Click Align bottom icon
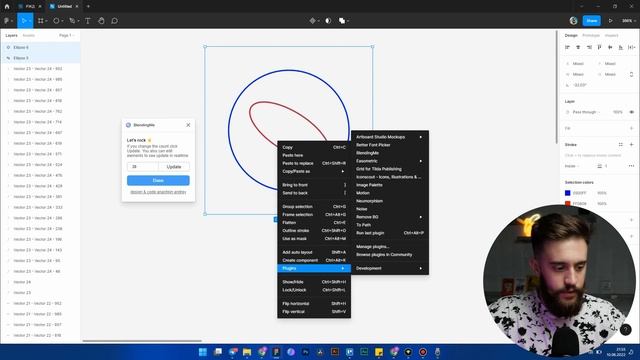Viewport: 640px width, 360px height. click(621, 47)
